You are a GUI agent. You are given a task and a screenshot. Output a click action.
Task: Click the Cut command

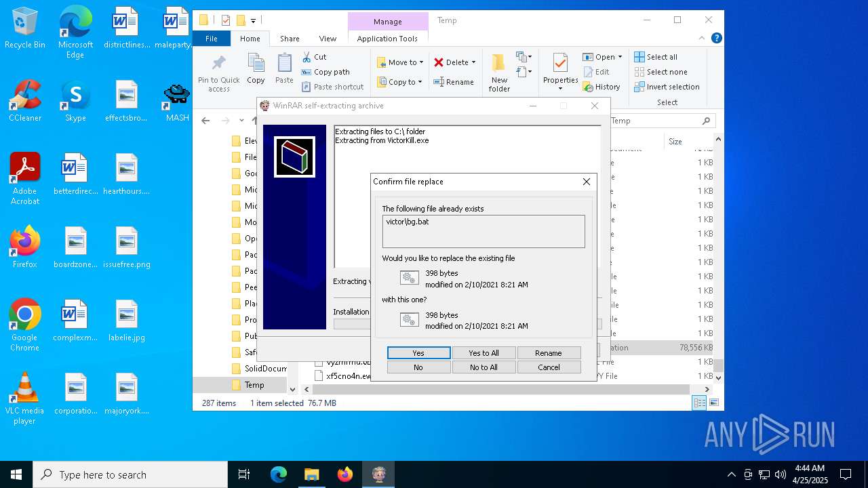[314, 57]
